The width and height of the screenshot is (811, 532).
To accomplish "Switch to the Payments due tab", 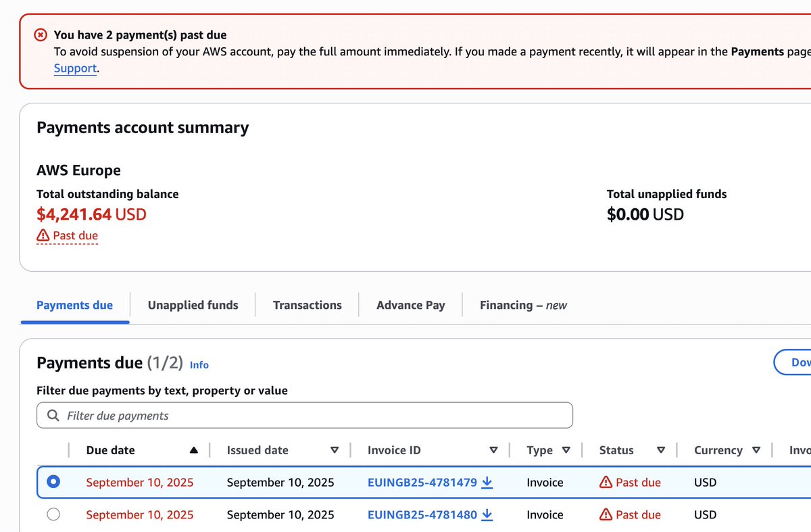I will click(x=74, y=305).
